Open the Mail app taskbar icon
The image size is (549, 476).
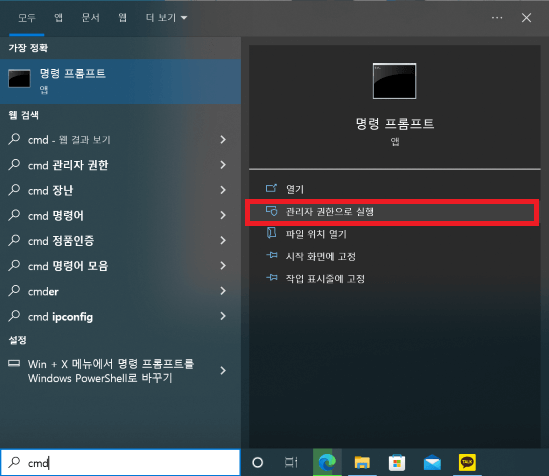(432, 462)
